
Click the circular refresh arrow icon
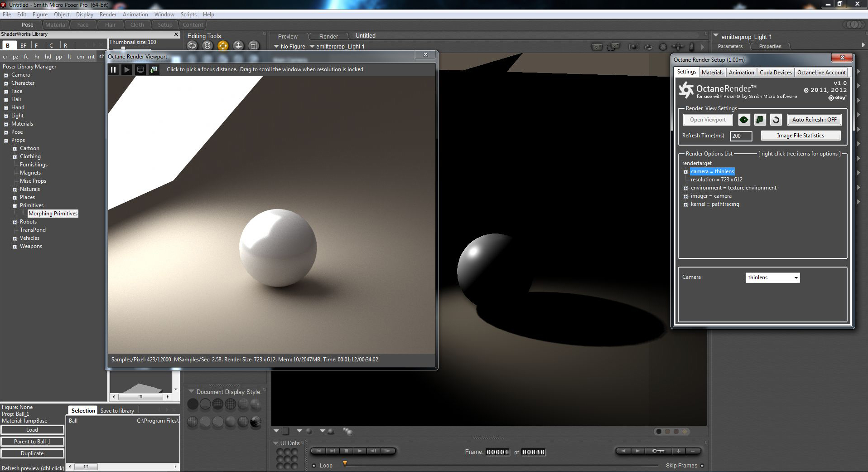pyautogui.click(x=776, y=120)
